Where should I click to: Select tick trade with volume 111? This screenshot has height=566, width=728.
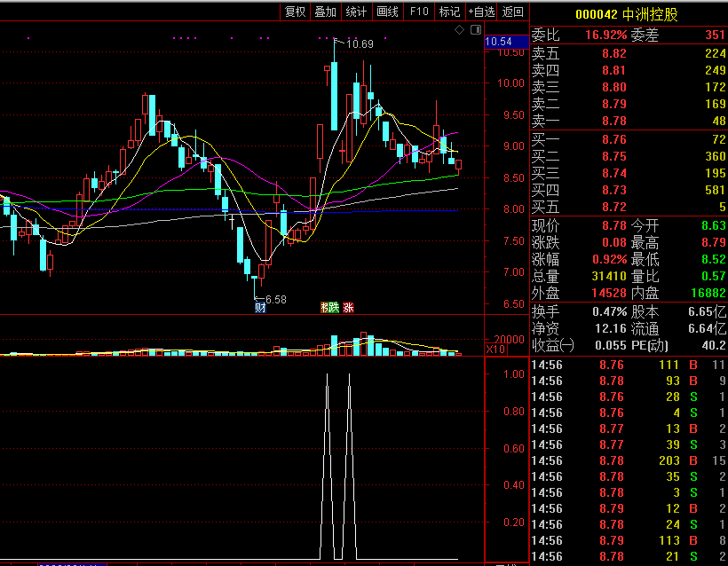(629, 366)
